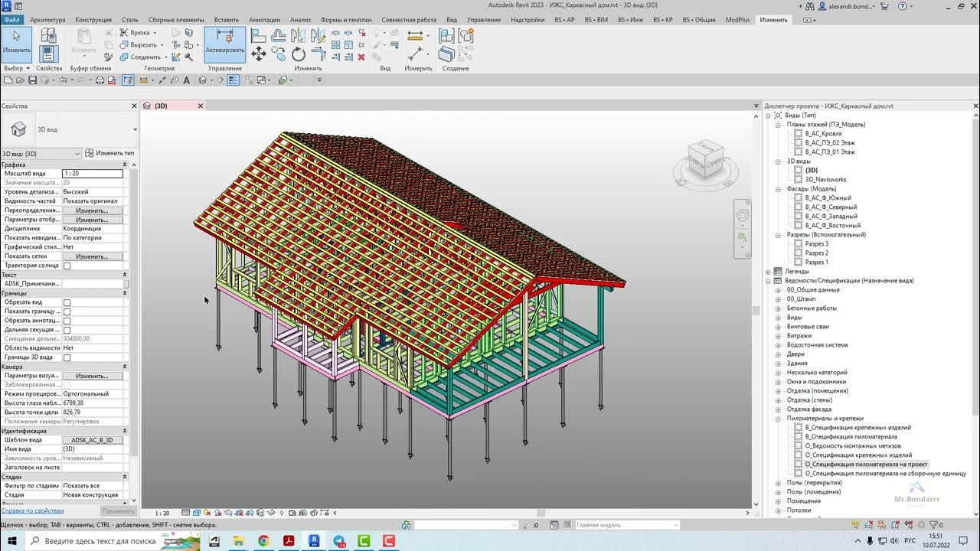
Task: Select the Offset tool icon
Action: pos(279,36)
